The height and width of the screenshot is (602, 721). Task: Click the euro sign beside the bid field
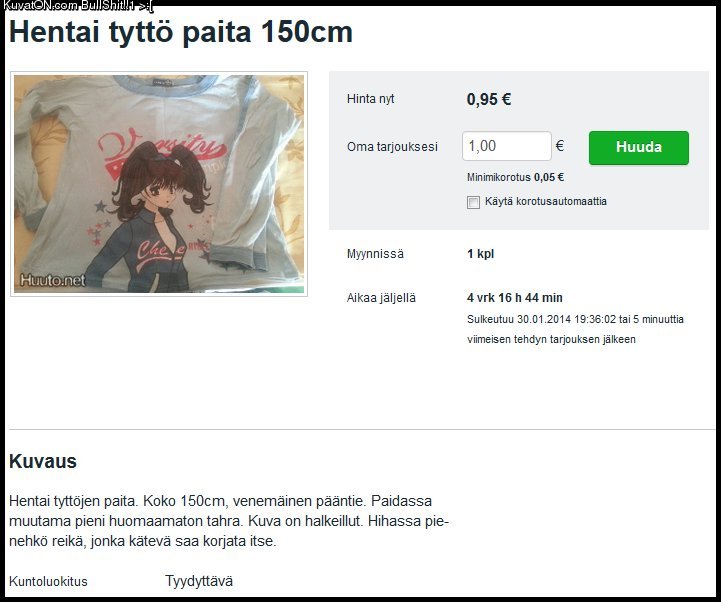[x=560, y=146]
